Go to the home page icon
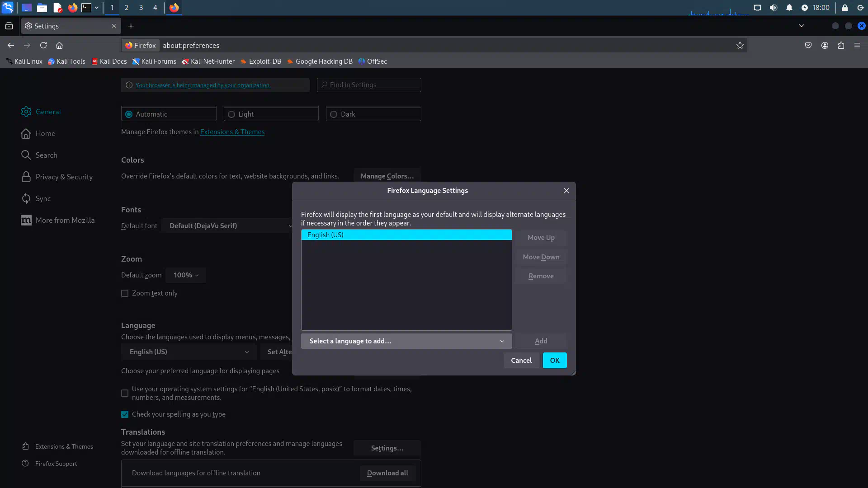 [x=59, y=45]
